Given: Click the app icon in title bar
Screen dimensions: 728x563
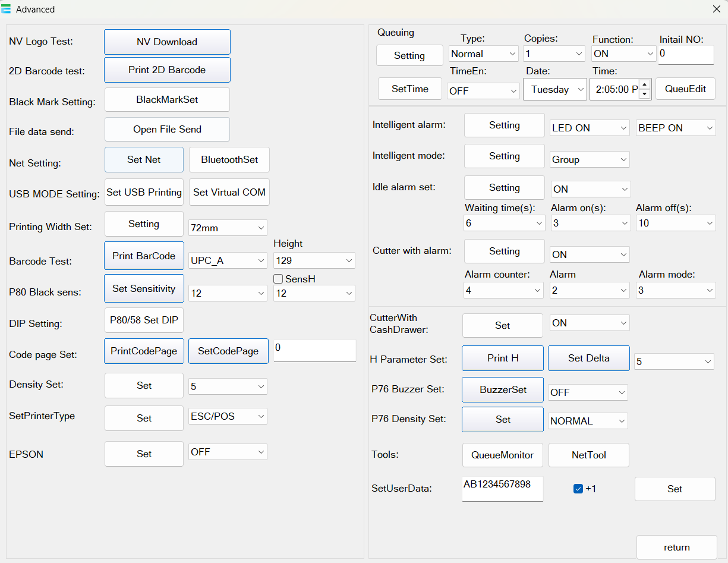Looking at the screenshot, I should 7,9.
